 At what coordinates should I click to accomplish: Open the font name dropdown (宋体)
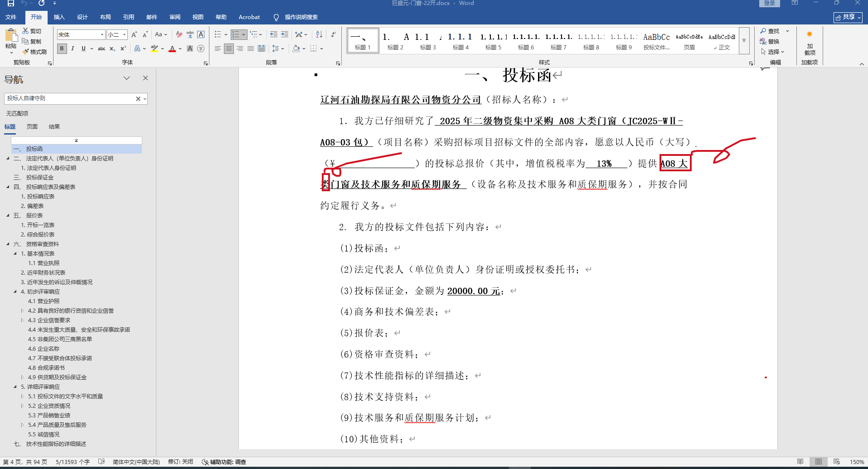[102, 34]
